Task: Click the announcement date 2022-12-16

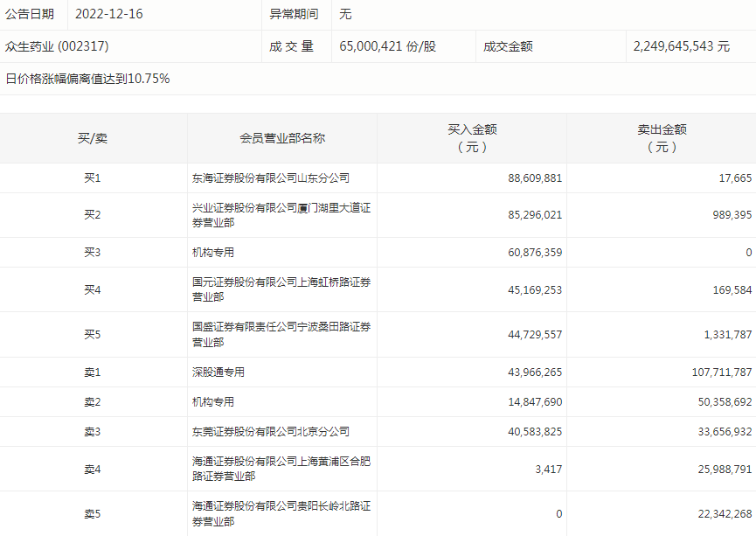Action: [109, 14]
